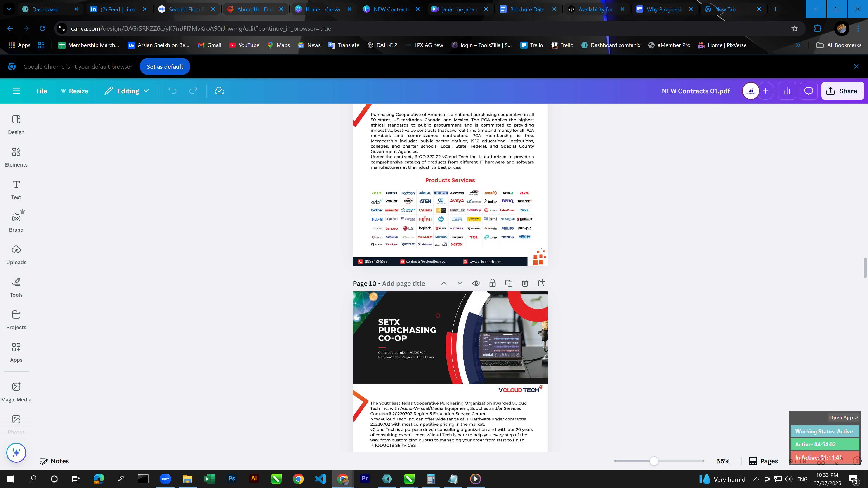
Task: Open the Resize option
Action: [x=74, y=91]
